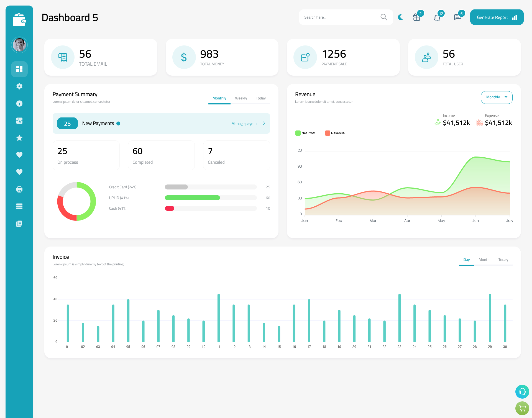Click the print icon in sidebar
The image size is (532, 418).
tap(19, 189)
